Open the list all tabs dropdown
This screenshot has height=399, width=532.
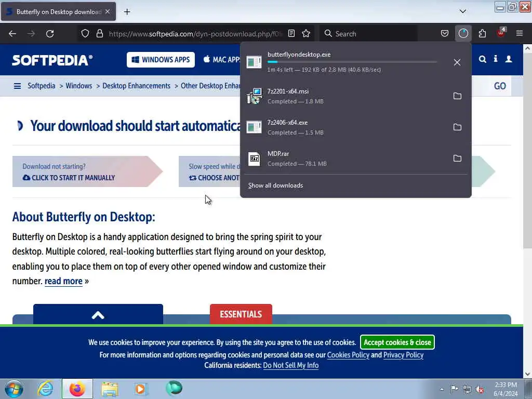click(x=463, y=11)
